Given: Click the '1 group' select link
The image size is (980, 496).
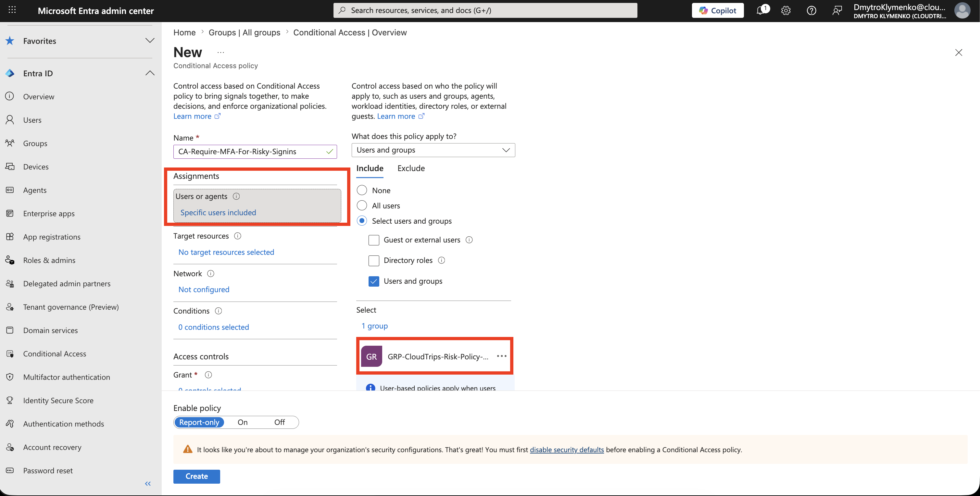Looking at the screenshot, I should tap(375, 326).
